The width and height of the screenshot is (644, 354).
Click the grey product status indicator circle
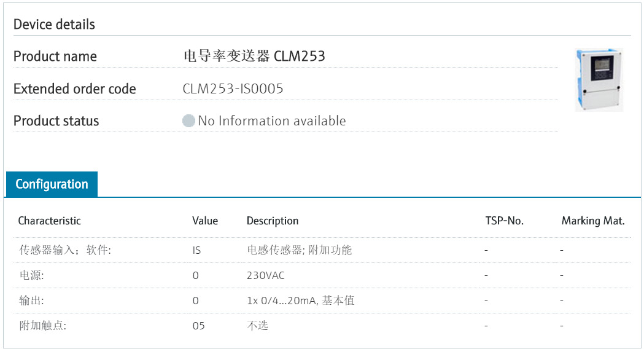(188, 121)
